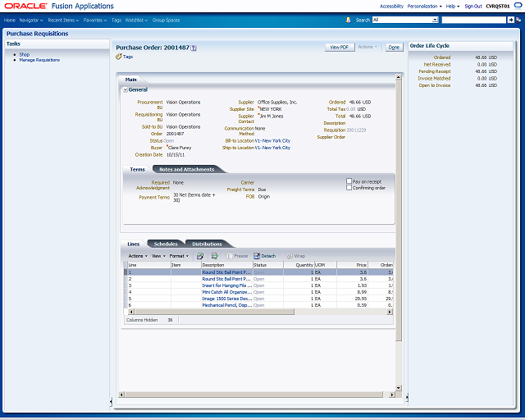Open the advanced search icon at the far right
The width and height of the screenshot is (525, 420).
click(x=518, y=20)
